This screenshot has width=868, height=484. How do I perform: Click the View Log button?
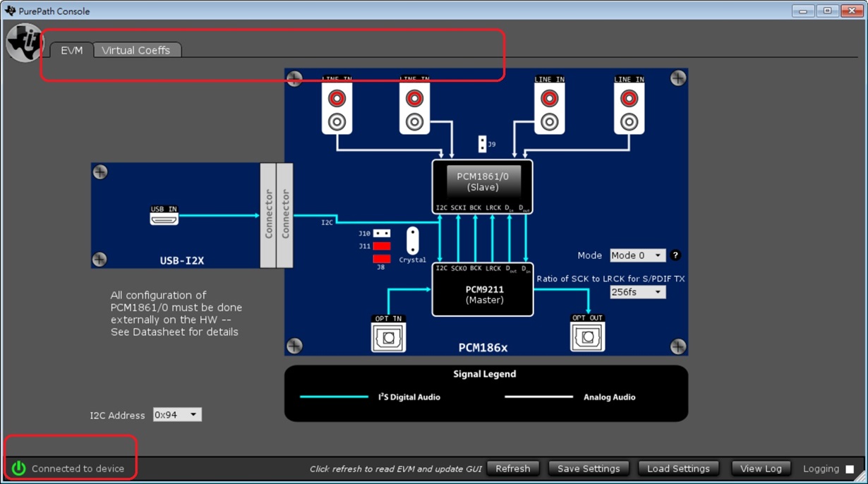[x=761, y=468]
